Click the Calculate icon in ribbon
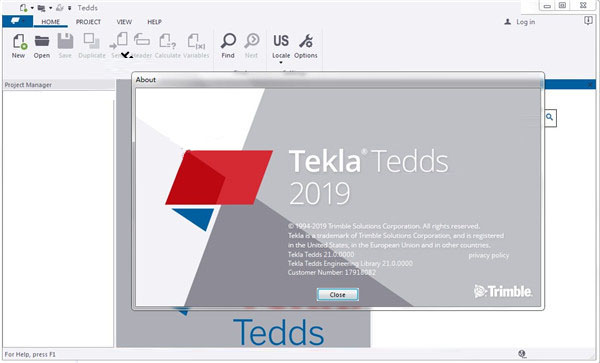This screenshot has width=600, height=363. pyautogui.click(x=167, y=41)
